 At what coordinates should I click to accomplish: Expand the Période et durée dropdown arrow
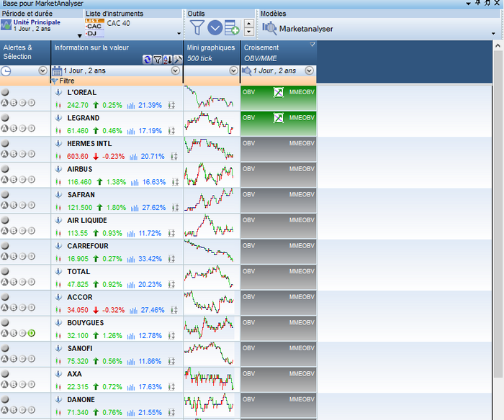80,36
